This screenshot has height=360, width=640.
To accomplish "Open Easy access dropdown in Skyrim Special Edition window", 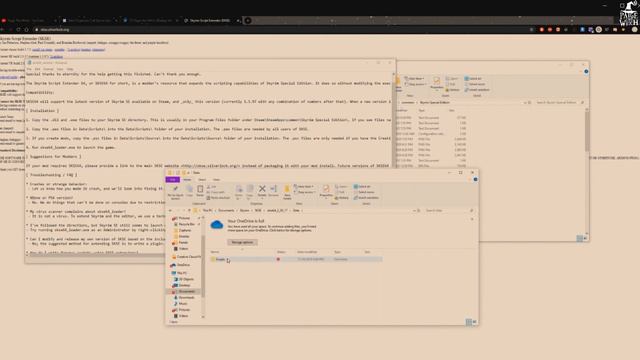I will coord(416,84).
